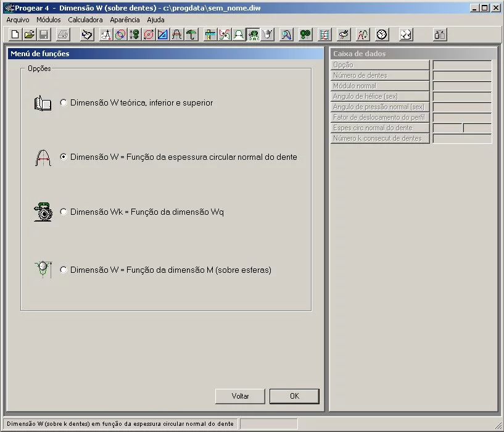504x432 pixels.
Task: Click the blue set-square triangle icon
Action: [x=163, y=35]
